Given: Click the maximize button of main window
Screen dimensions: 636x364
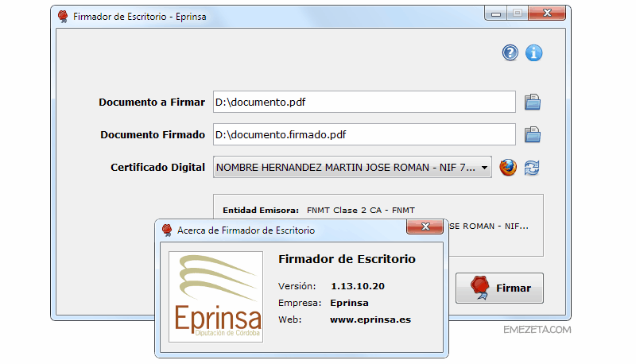Looking at the screenshot, I should [518, 14].
